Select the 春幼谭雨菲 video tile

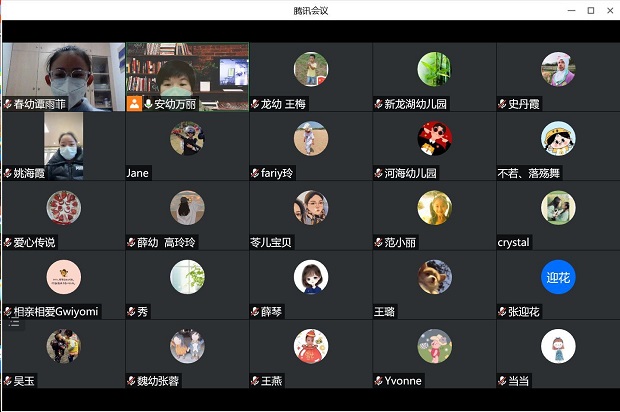[64, 77]
